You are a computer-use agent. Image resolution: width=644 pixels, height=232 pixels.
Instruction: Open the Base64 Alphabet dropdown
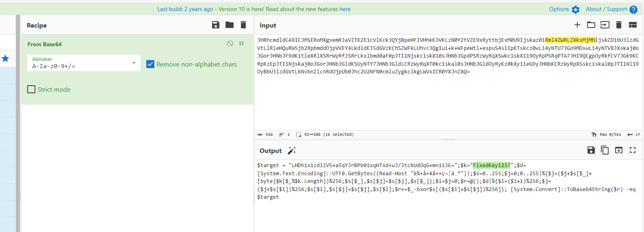[84, 63]
